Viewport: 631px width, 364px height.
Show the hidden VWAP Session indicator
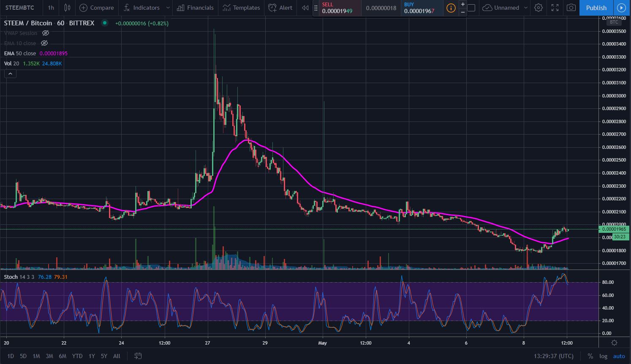point(46,33)
